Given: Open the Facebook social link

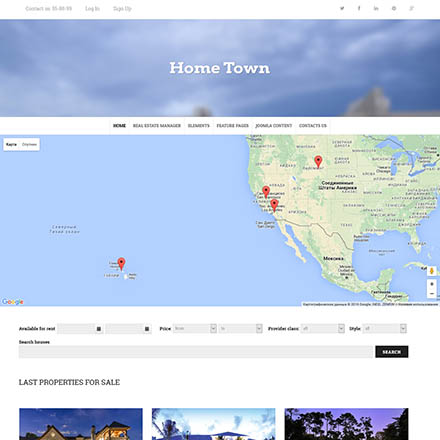Looking at the screenshot, I should (x=359, y=8).
